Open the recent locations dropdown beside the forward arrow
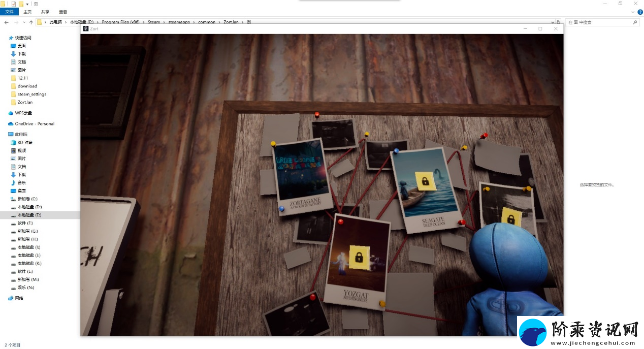The image size is (644, 349). point(24,22)
